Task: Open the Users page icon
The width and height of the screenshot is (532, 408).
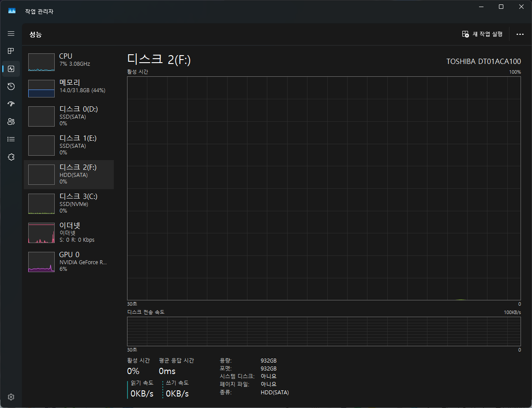Action: click(11, 122)
